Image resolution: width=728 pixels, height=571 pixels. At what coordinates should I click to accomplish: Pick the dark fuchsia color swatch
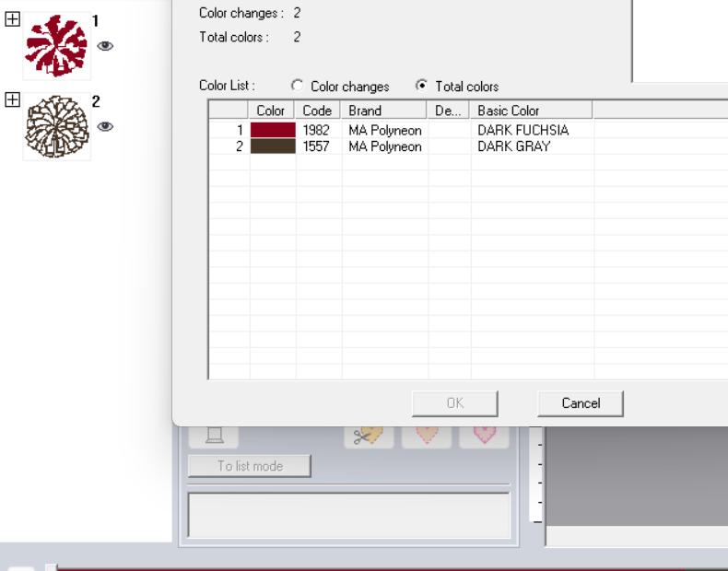click(273, 130)
